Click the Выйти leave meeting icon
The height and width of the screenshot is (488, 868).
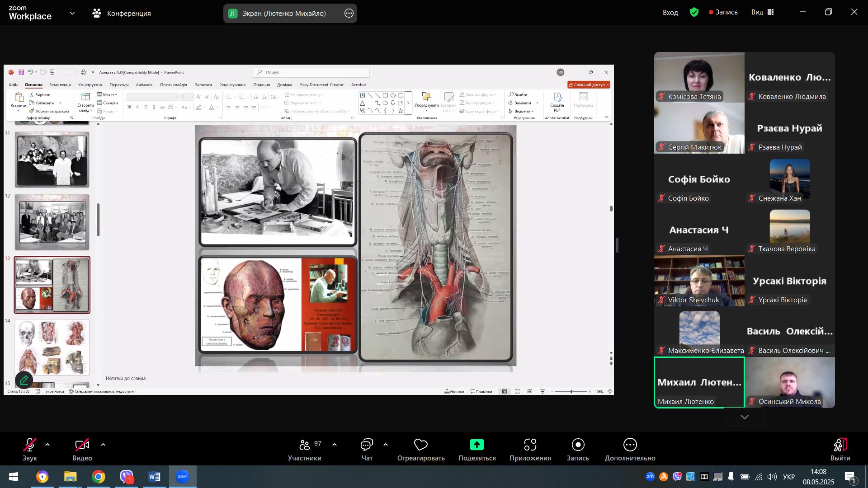click(840, 445)
